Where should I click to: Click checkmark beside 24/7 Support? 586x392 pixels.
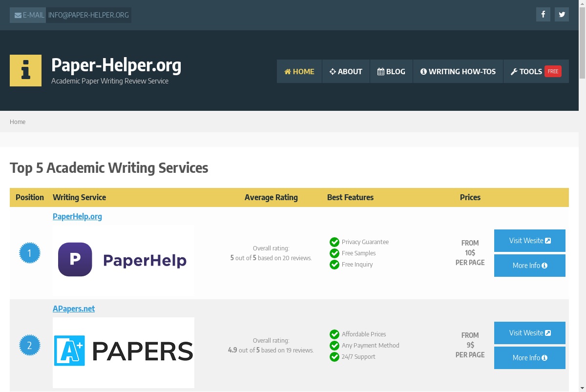[x=335, y=357]
